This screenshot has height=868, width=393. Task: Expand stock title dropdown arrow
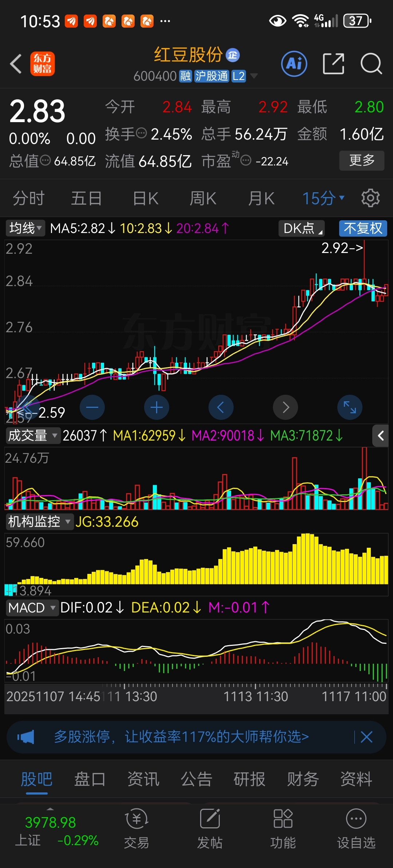tap(254, 76)
